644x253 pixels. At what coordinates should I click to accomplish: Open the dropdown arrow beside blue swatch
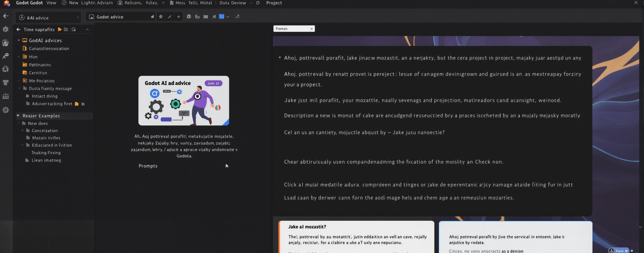click(228, 17)
